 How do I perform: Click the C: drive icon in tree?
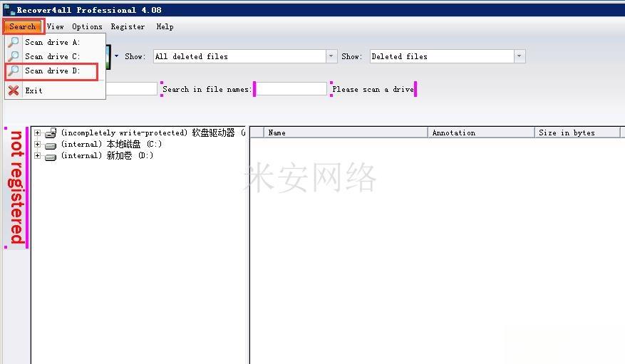pyautogui.click(x=51, y=145)
